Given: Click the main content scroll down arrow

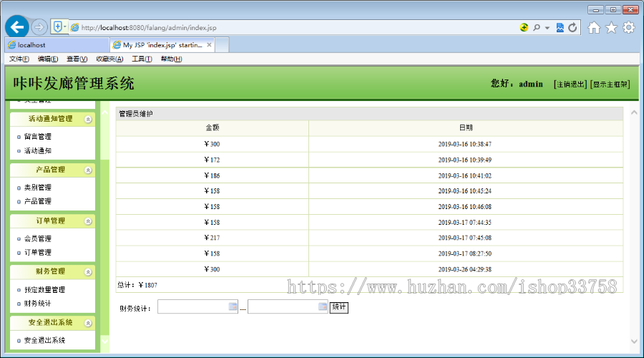Looking at the screenshot, I should (x=634, y=341).
